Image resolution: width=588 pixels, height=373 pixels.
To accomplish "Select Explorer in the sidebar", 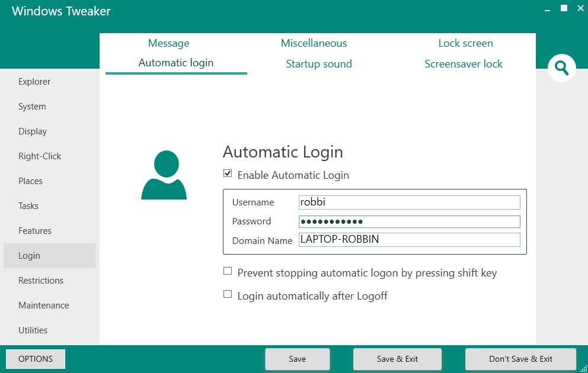I will click(x=50, y=82).
